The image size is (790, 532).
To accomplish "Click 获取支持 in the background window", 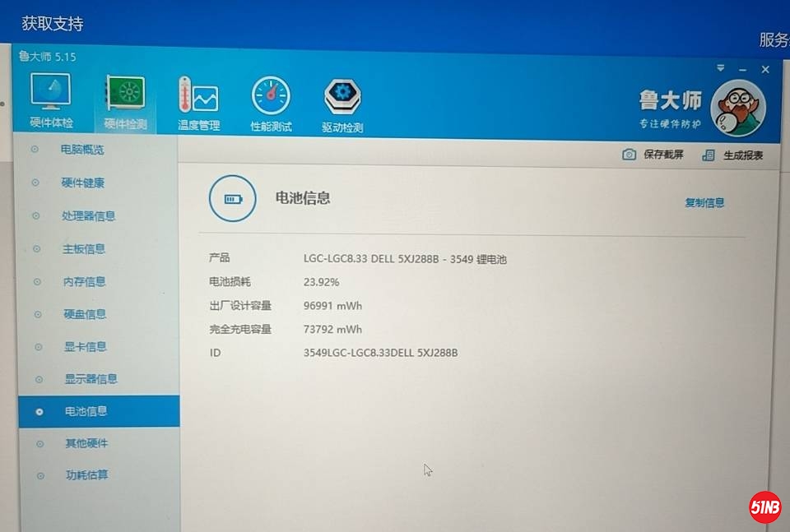I will click(53, 24).
